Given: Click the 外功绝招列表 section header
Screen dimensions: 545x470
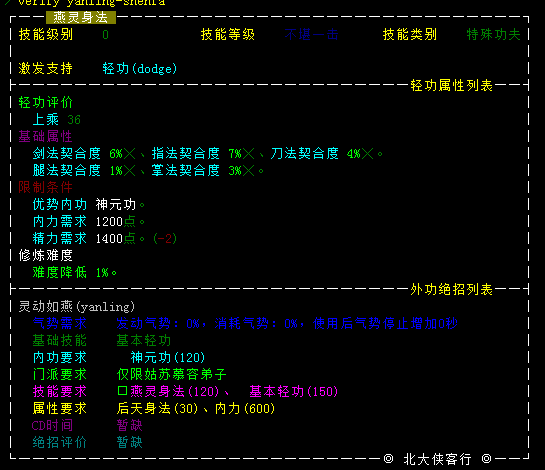Looking at the screenshot, I should [452, 289].
